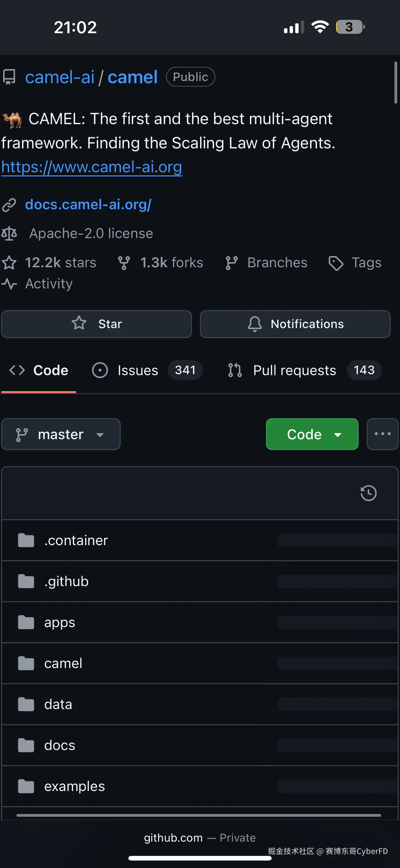Open the examples folder

(74, 786)
